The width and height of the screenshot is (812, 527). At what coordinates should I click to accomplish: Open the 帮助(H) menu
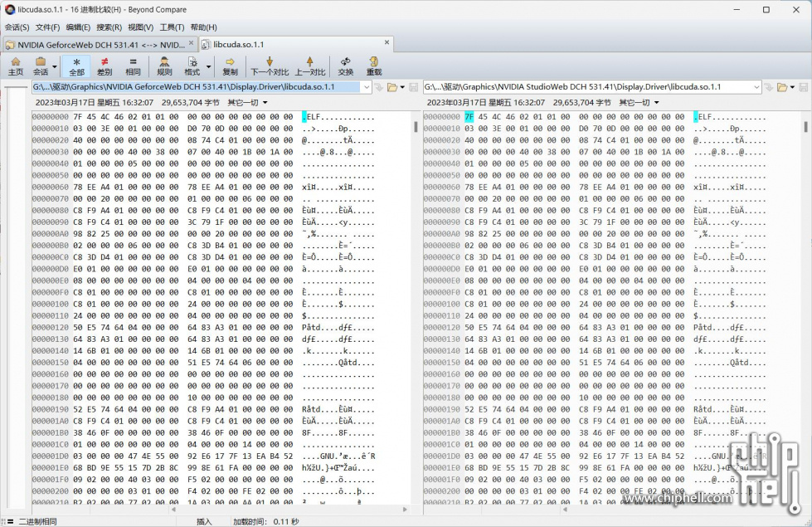[x=203, y=27]
